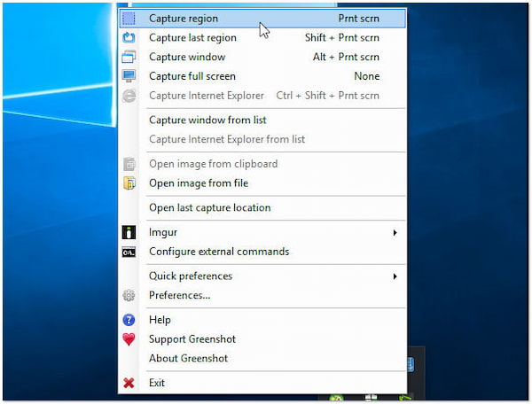Click the 'Alt + Prnt scrn' shortcut text
The image size is (532, 404).
tap(346, 57)
